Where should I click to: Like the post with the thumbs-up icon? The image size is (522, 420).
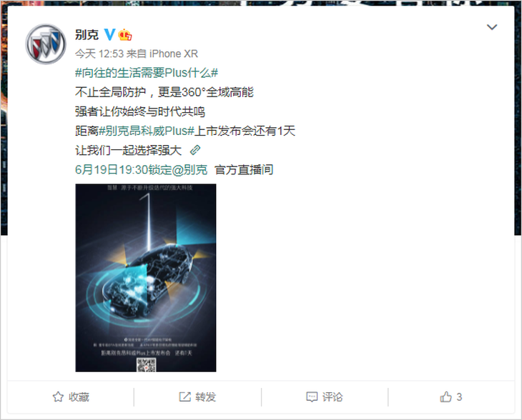(445, 396)
